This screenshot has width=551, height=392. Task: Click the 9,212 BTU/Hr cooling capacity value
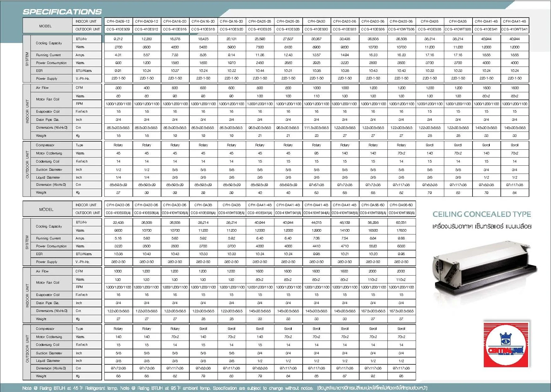[x=118, y=39]
